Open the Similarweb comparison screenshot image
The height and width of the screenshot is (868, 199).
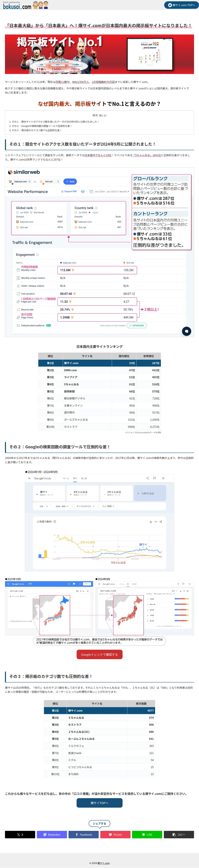click(x=99, y=252)
